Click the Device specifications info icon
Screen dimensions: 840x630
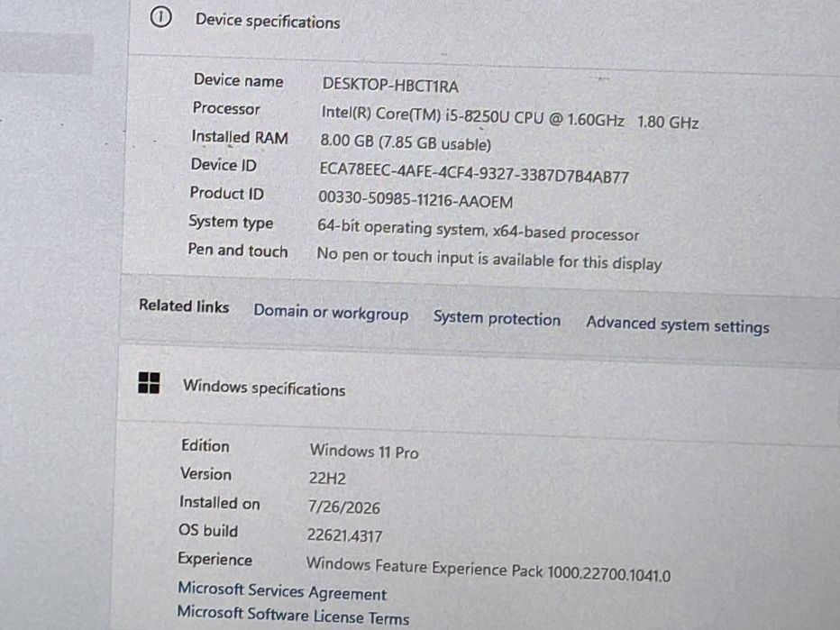pos(160,18)
